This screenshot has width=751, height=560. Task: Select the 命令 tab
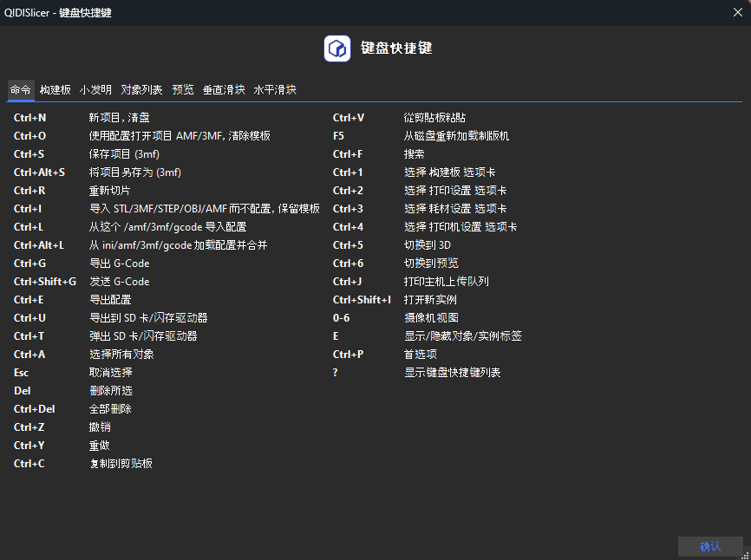click(x=21, y=89)
